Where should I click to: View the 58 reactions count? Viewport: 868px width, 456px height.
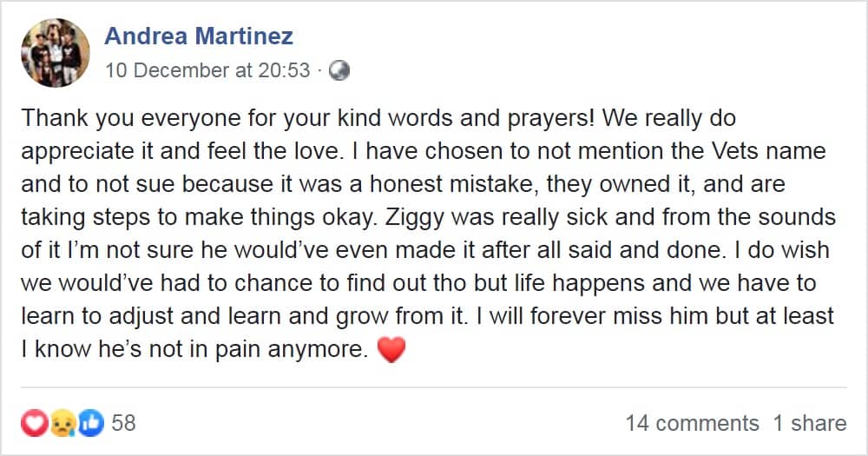tap(123, 423)
